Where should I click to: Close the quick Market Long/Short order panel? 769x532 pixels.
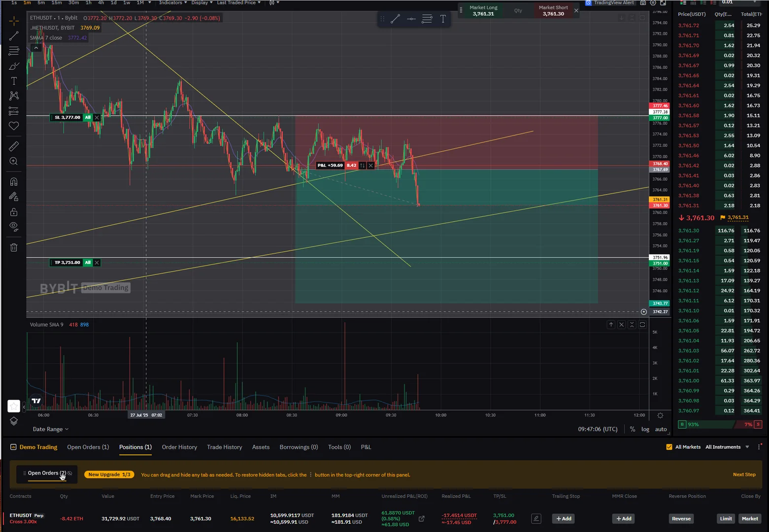(576, 10)
